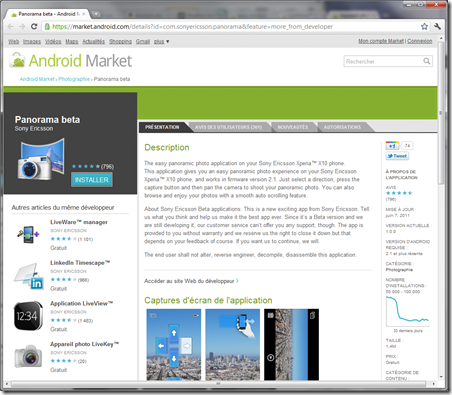This screenshot has width=452, height=395.
Task: Click the Installer button
Action: (x=92, y=180)
